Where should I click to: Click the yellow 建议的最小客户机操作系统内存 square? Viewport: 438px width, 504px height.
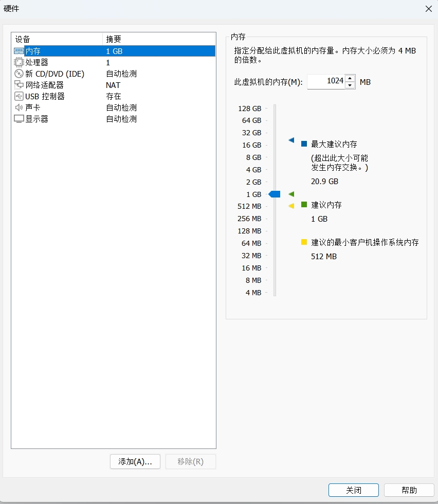pyautogui.click(x=304, y=242)
